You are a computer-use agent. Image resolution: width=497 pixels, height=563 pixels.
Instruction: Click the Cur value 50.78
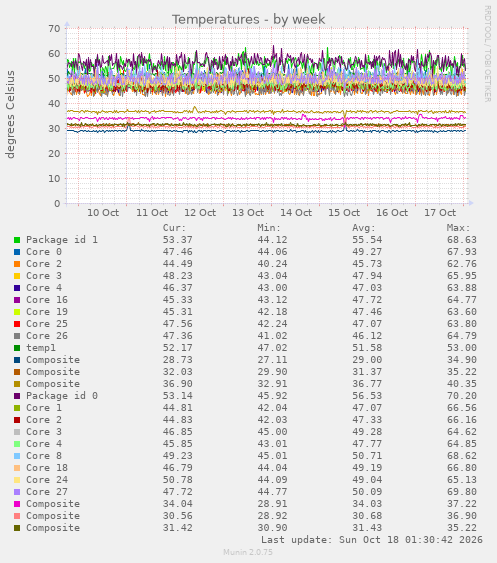(177, 480)
